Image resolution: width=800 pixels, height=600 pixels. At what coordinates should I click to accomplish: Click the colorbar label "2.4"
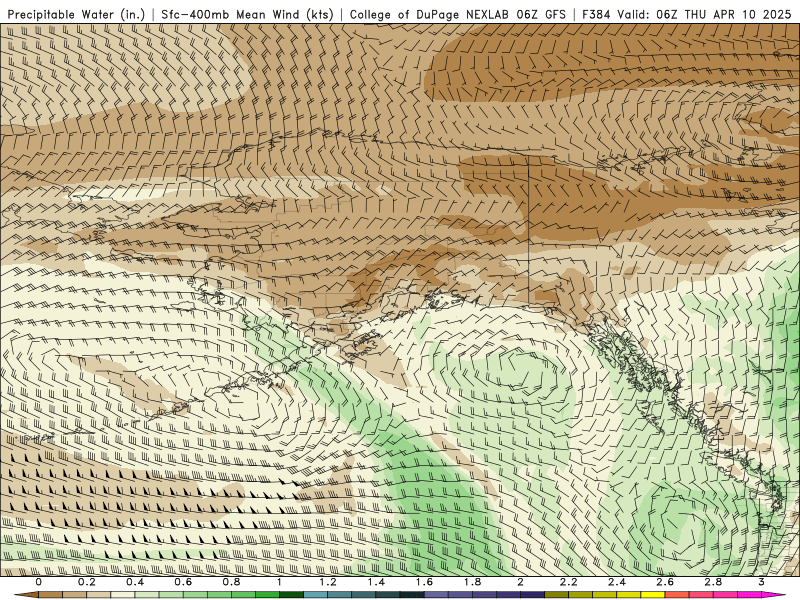(617, 582)
